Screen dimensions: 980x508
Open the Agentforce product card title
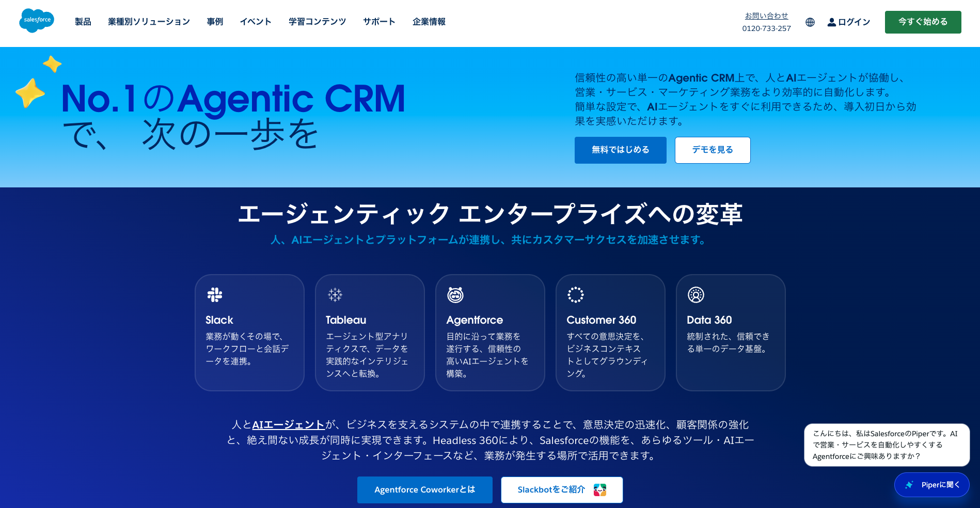(x=475, y=320)
